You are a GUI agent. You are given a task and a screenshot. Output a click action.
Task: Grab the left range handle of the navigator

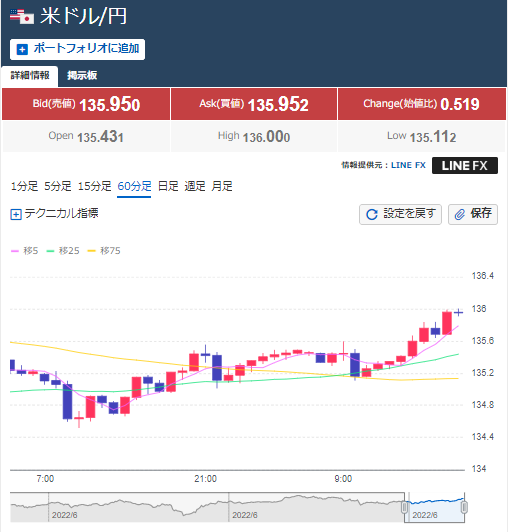(x=404, y=508)
